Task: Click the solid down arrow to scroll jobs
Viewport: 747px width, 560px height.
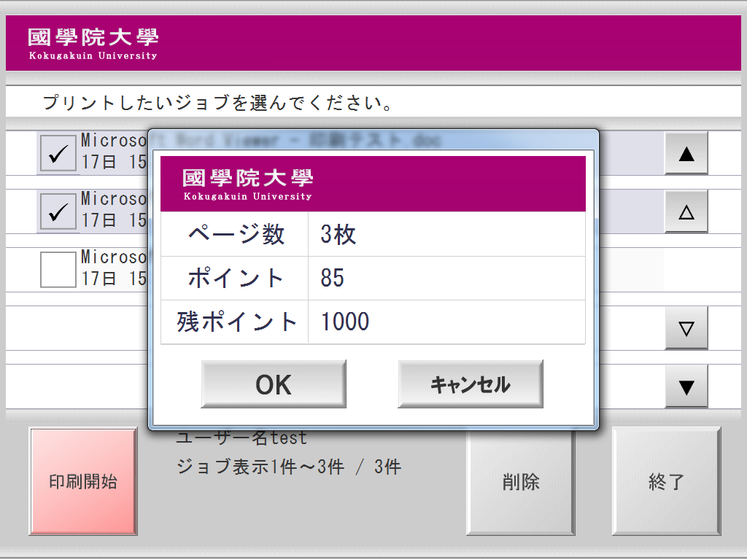Action: click(686, 386)
